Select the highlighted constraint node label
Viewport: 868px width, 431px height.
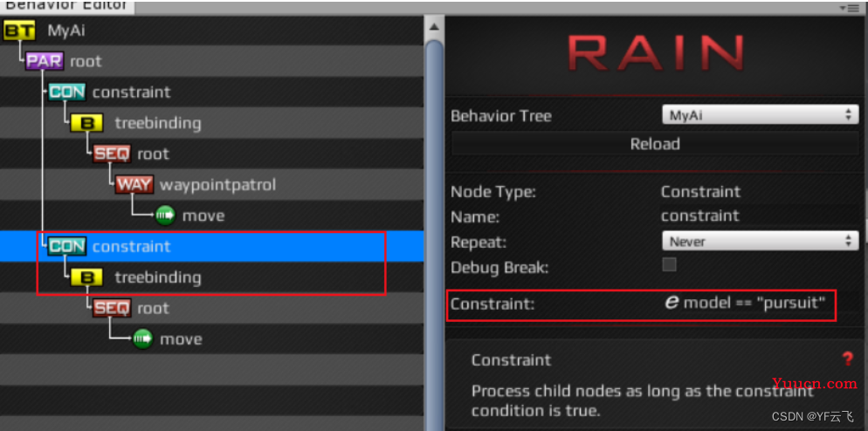click(x=131, y=246)
